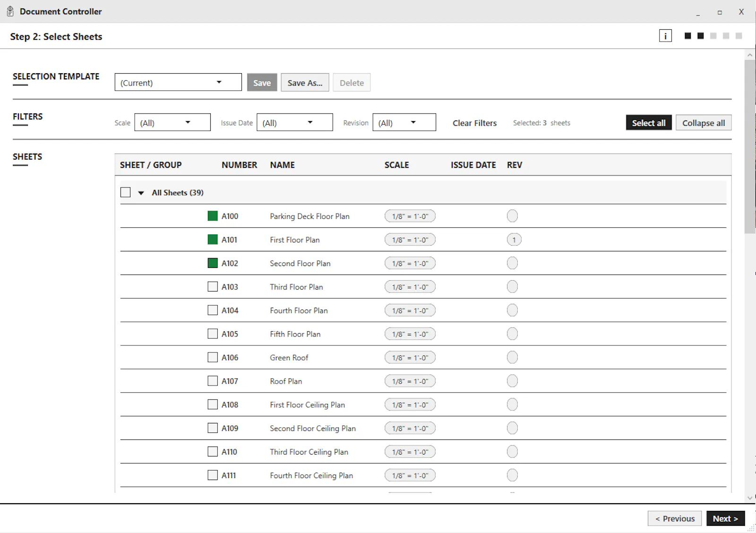Open the Scale filter dropdown

[x=172, y=122]
